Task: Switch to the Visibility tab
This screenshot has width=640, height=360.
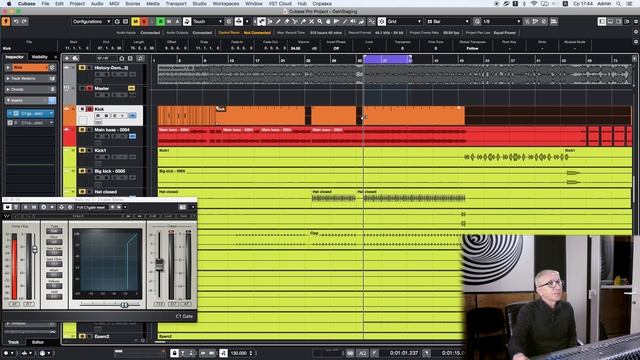Action: coord(40,57)
